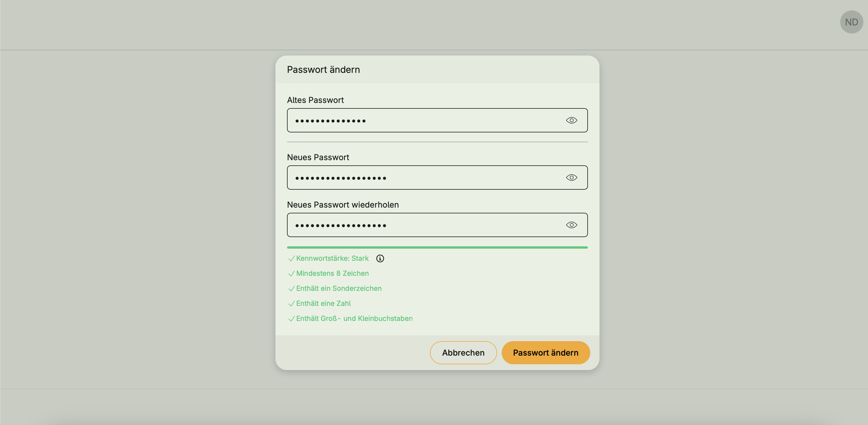This screenshot has width=868, height=425.
Task: Click the checkmark beside Mindestens 8 Zeichen
Action: point(291,274)
